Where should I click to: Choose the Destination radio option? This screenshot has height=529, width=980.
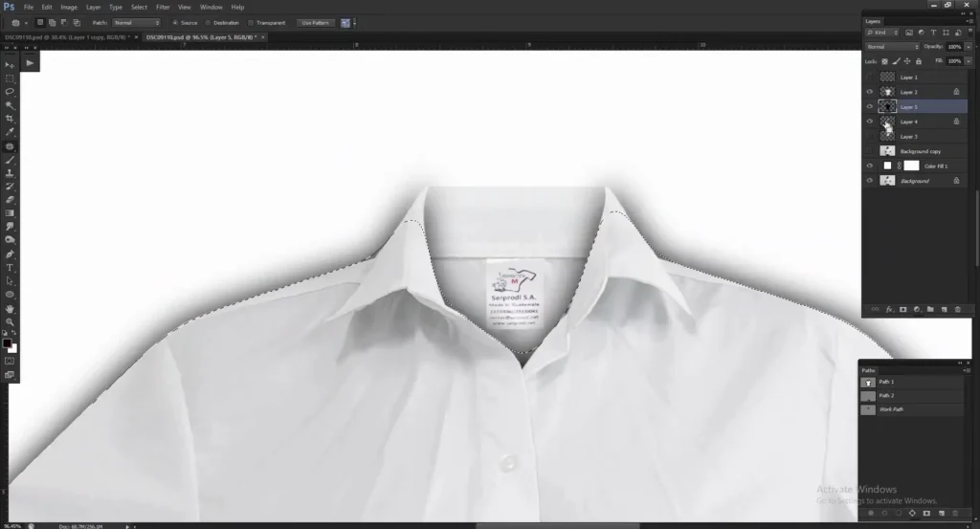212,22
